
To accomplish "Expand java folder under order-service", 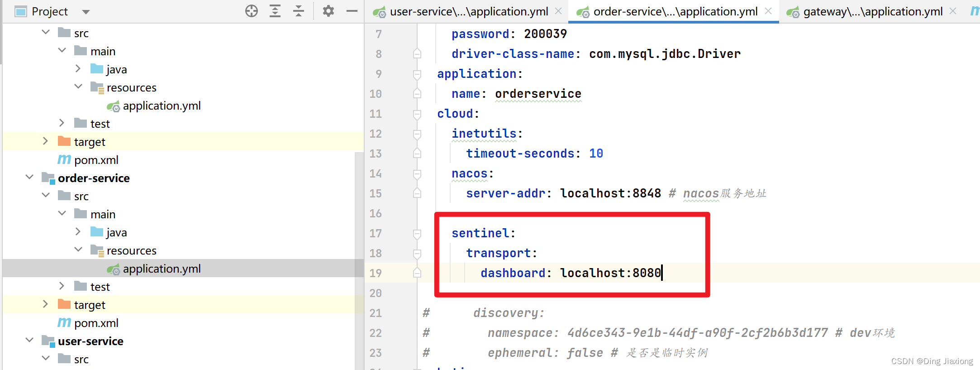I will 78,231.
